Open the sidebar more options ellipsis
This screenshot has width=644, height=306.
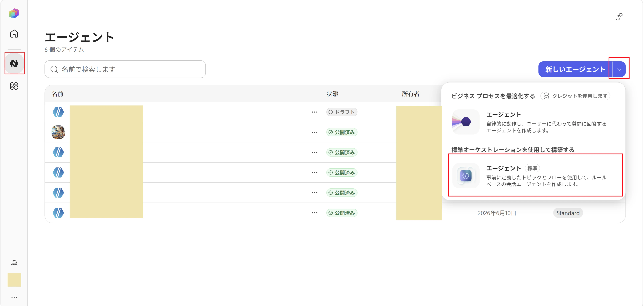point(14,297)
